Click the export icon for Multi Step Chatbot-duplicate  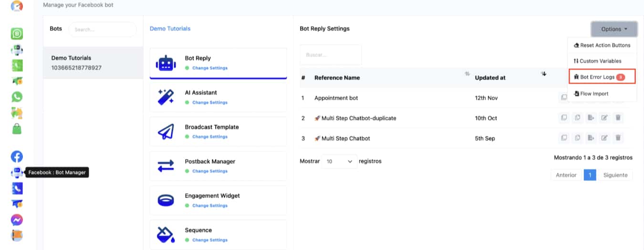pyautogui.click(x=591, y=118)
